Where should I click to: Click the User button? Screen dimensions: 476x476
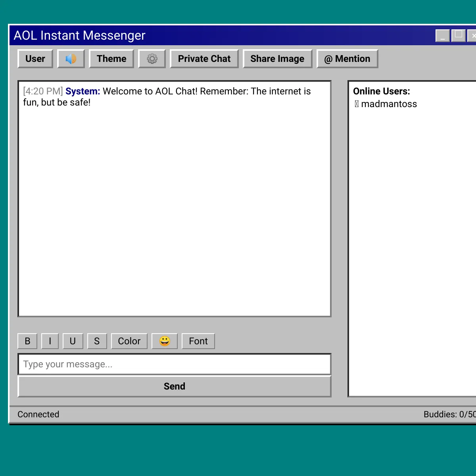[x=35, y=59]
